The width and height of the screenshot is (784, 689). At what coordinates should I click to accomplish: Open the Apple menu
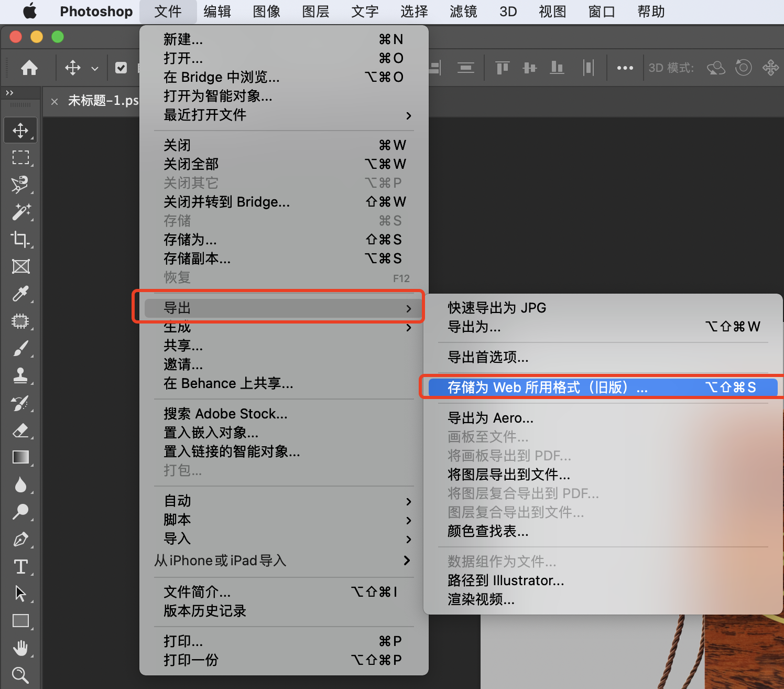tap(30, 11)
